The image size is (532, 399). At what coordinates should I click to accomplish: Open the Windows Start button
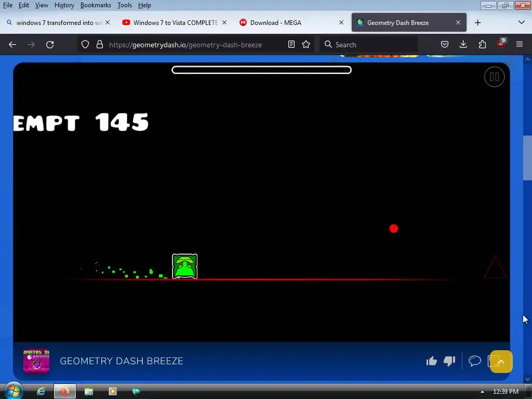point(14,391)
